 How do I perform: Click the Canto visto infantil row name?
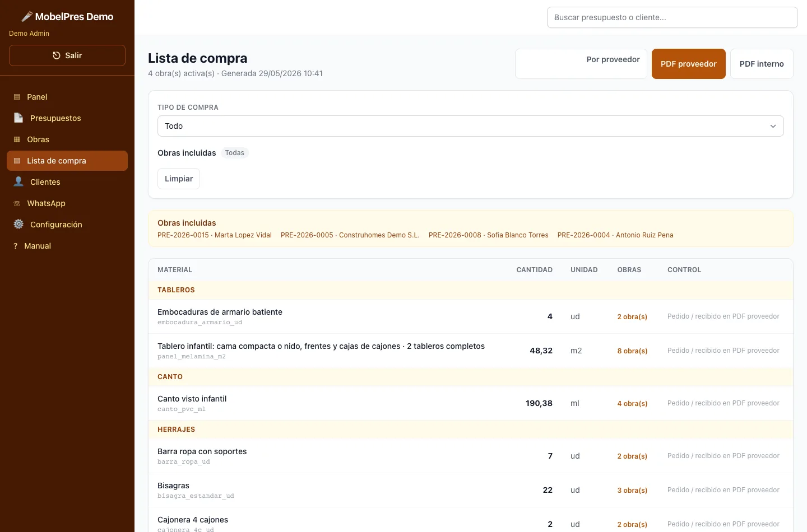192,399
